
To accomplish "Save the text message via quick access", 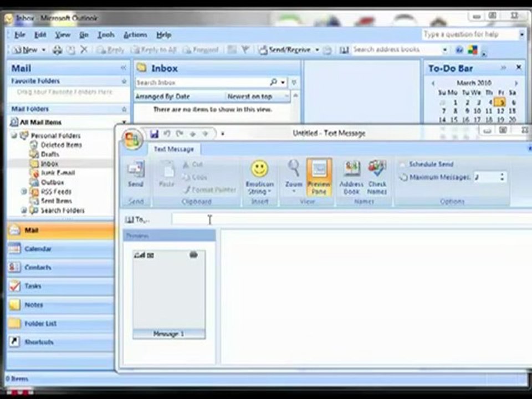I will click(x=154, y=134).
